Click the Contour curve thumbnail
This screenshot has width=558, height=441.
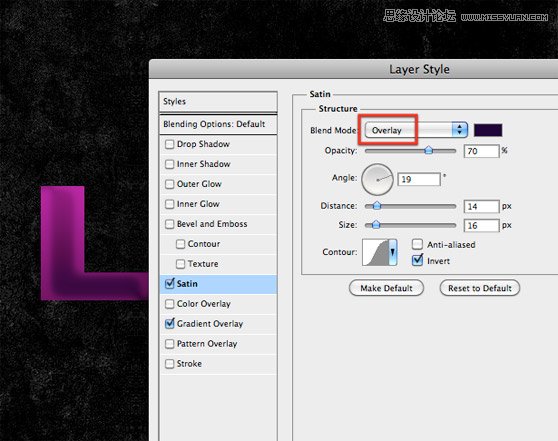[375, 252]
